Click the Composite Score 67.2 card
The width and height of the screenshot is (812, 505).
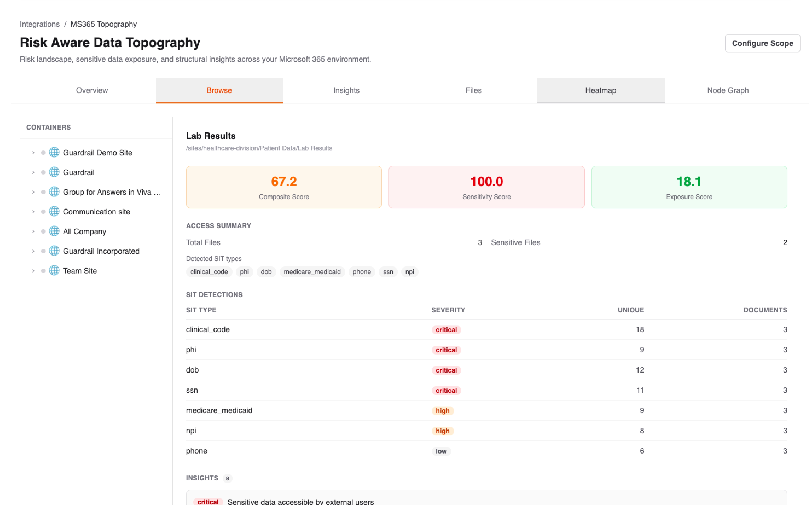point(284,187)
